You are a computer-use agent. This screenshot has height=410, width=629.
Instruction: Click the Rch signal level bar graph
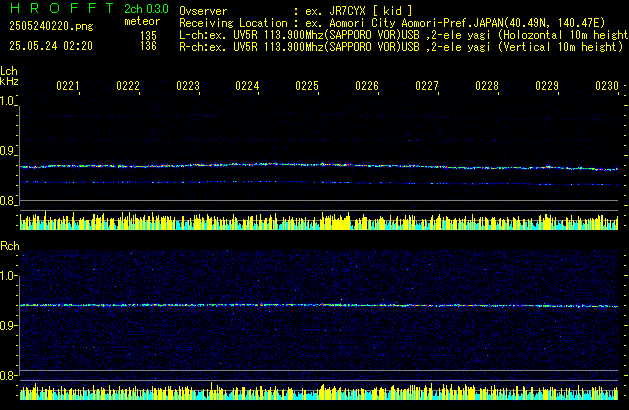click(x=319, y=391)
